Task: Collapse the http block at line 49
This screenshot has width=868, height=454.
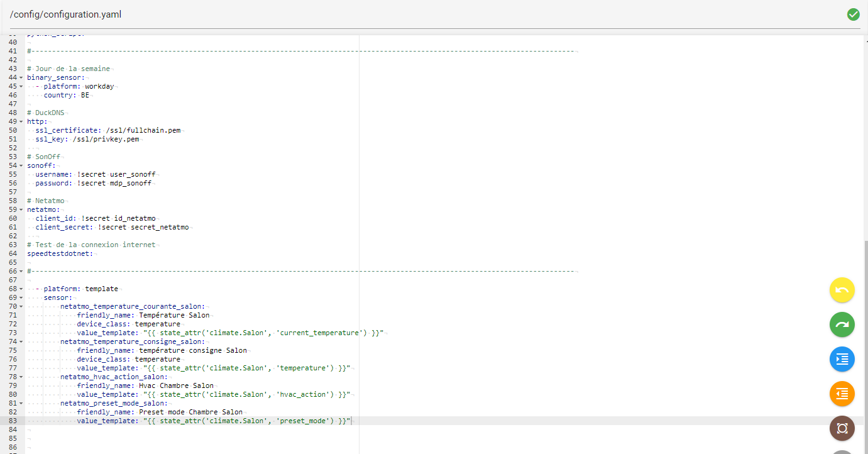Action: [x=21, y=122]
